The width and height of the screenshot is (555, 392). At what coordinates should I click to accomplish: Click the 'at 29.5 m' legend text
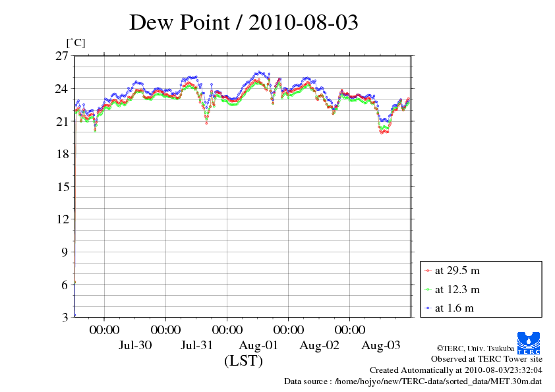457,271
